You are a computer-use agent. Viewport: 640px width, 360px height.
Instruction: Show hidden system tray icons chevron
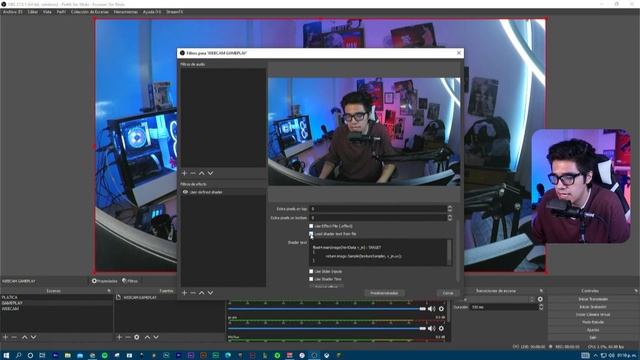pyautogui.click(x=596, y=356)
